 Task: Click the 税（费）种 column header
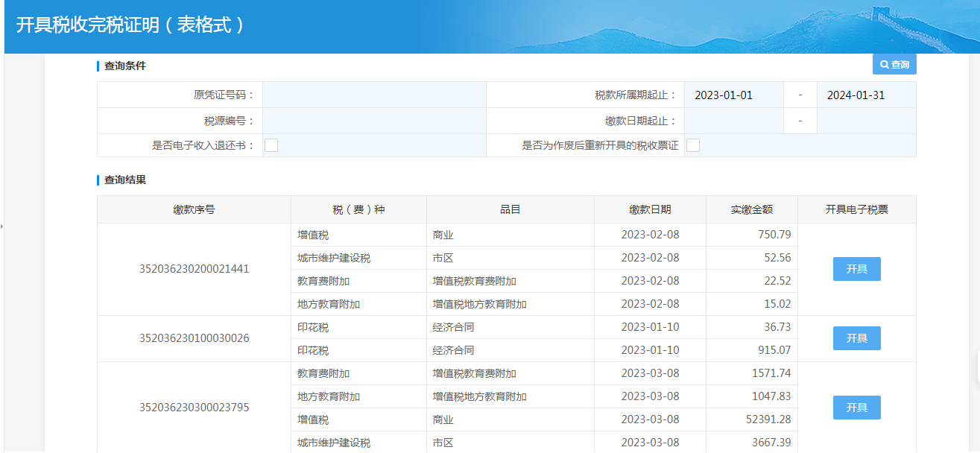tap(358, 209)
